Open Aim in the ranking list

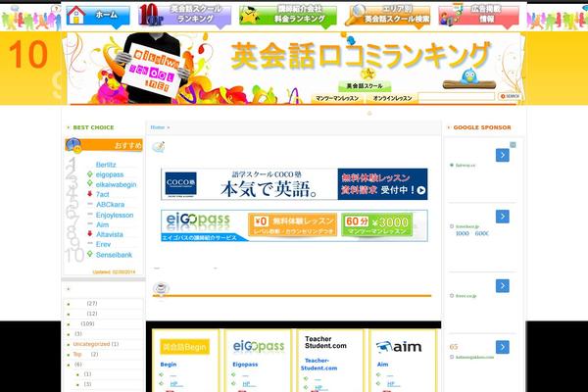tap(102, 224)
